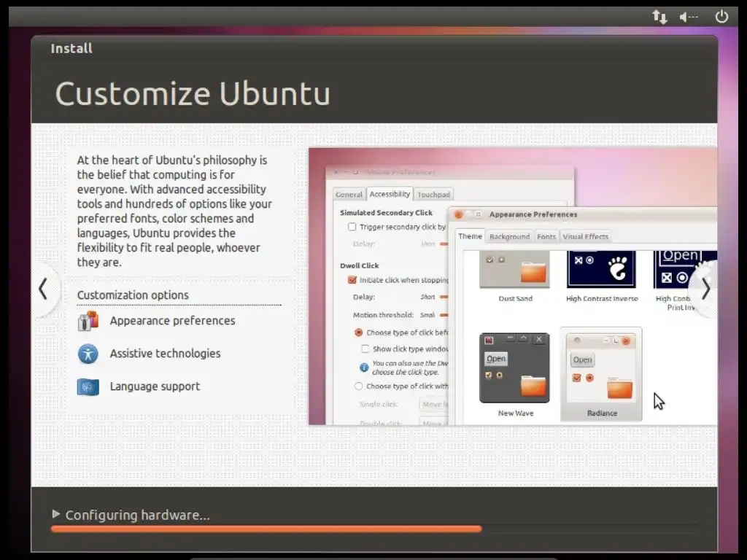Toggle Show click type window checkbox
This screenshot has height=560, width=747.
[x=365, y=349]
